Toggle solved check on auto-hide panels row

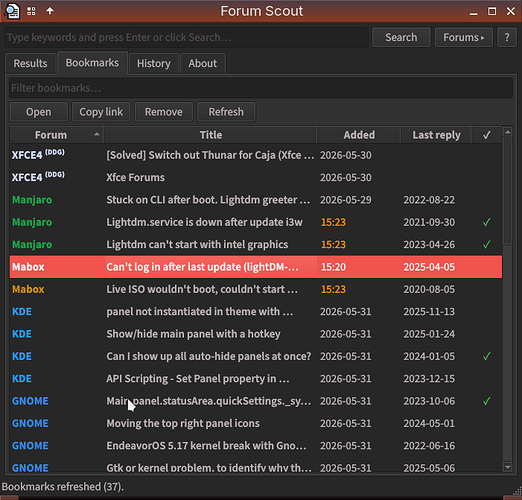tap(486, 356)
